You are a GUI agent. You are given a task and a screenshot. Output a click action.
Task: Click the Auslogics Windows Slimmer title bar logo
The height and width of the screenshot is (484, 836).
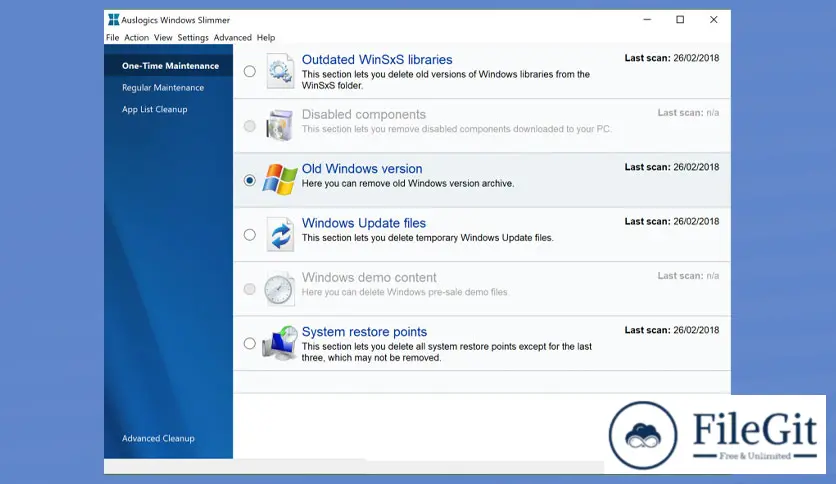pos(114,20)
